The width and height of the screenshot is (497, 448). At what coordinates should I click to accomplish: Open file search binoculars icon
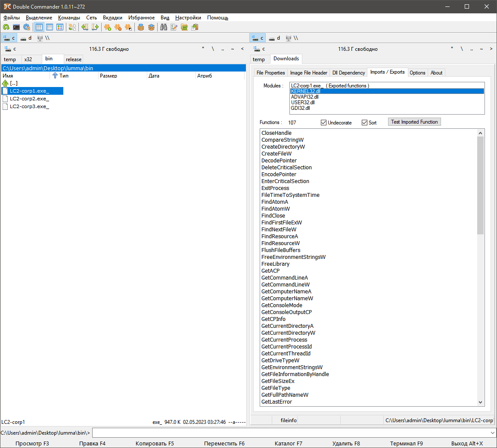(x=164, y=27)
